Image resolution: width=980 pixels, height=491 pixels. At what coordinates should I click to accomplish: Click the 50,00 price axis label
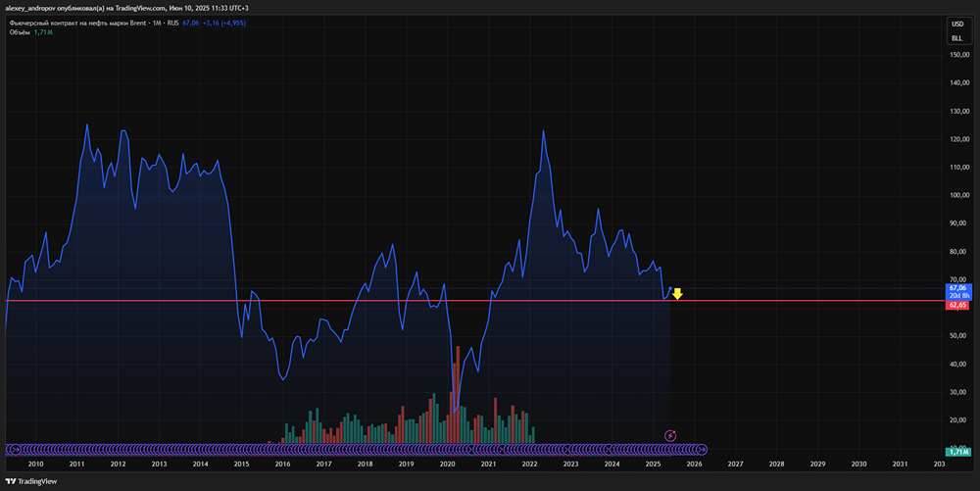(959, 335)
